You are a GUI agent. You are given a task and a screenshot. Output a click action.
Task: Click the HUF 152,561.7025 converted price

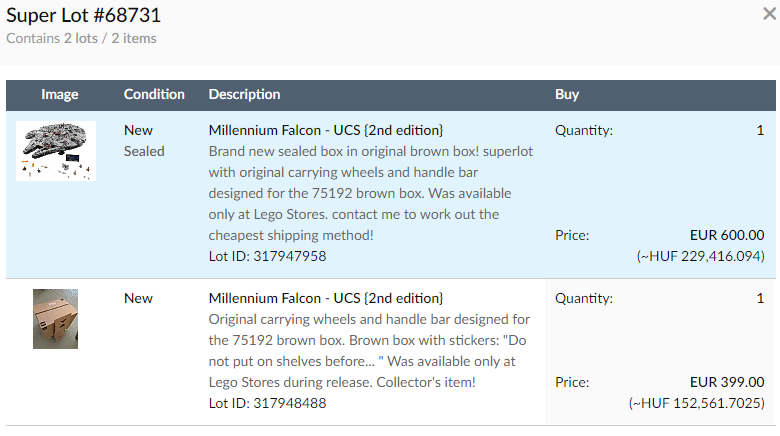coord(696,403)
